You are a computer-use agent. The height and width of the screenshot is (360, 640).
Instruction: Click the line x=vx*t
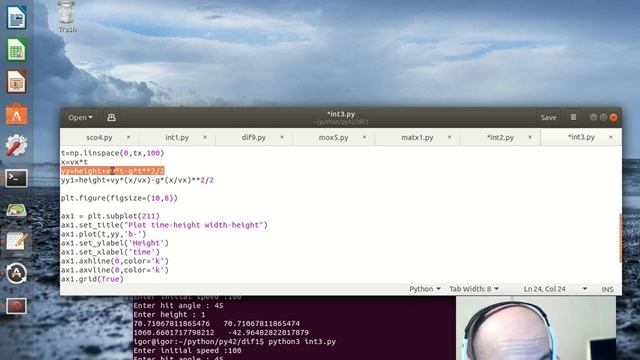pos(74,162)
